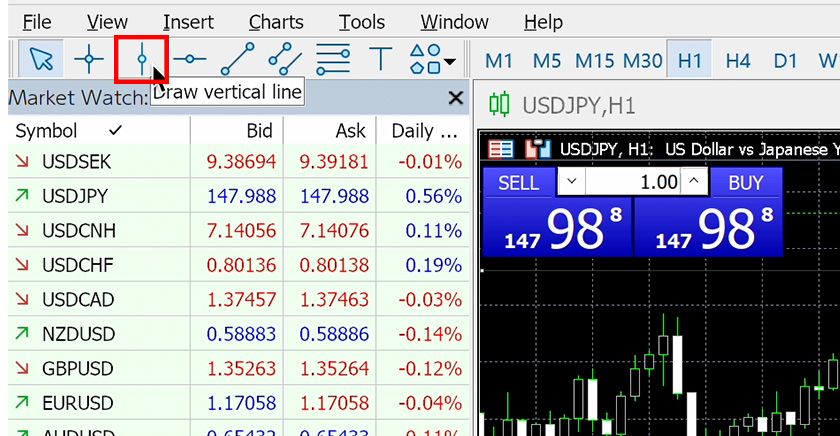Switch chart to M15 timeframe
Viewport: 840px width, 436px height.
pos(595,61)
